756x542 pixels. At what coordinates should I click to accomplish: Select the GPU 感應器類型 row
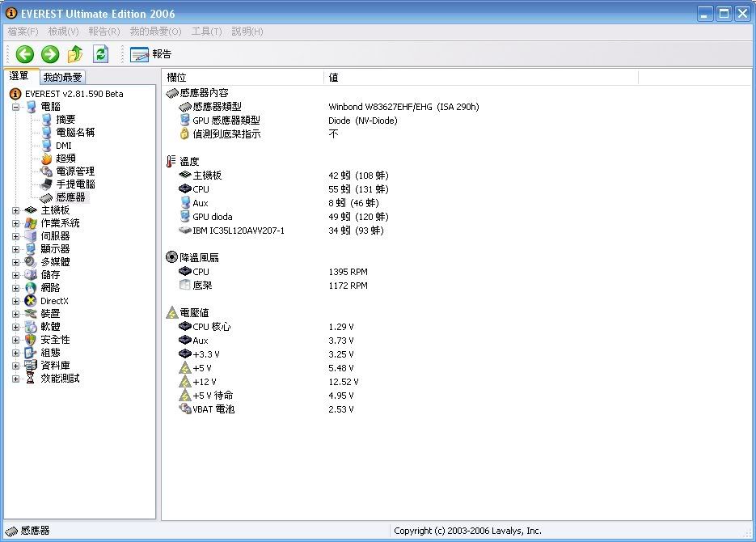(x=289, y=121)
